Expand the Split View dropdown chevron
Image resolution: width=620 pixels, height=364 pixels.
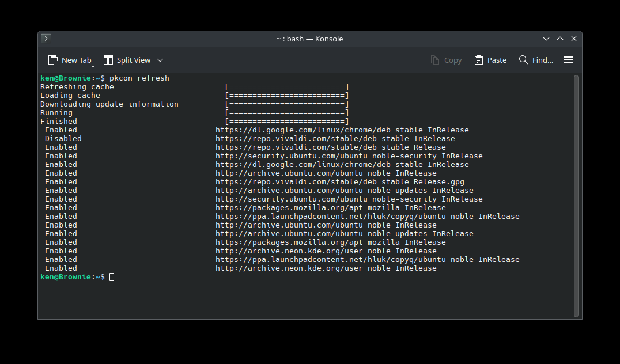click(x=160, y=60)
